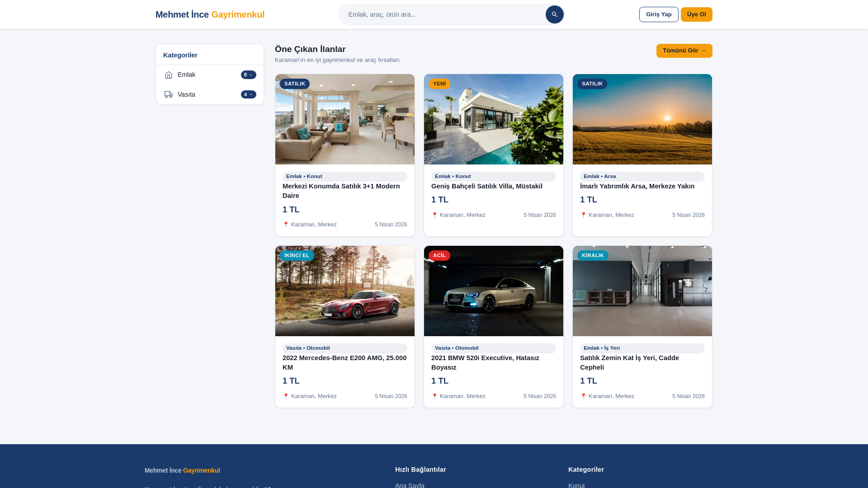Click the KİRALIK badge on office photo
This screenshot has height=488, width=868.
592,255
